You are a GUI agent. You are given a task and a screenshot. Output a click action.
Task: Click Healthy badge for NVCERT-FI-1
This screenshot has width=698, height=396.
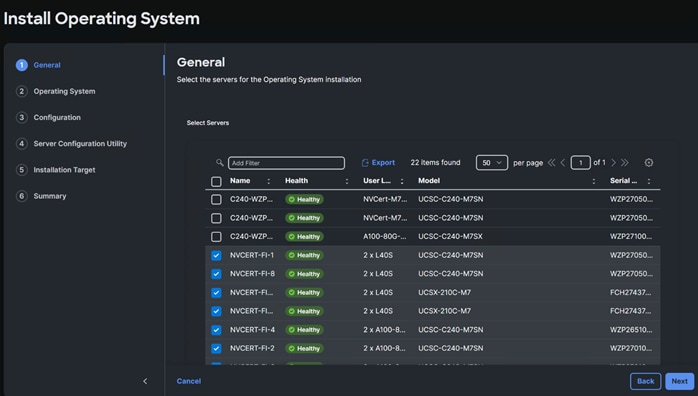(304, 255)
